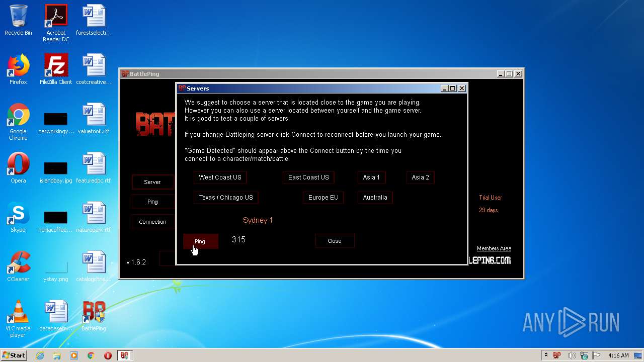This screenshot has width=644, height=362.
Task: Choose the Asia 1 server
Action: [371, 177]
